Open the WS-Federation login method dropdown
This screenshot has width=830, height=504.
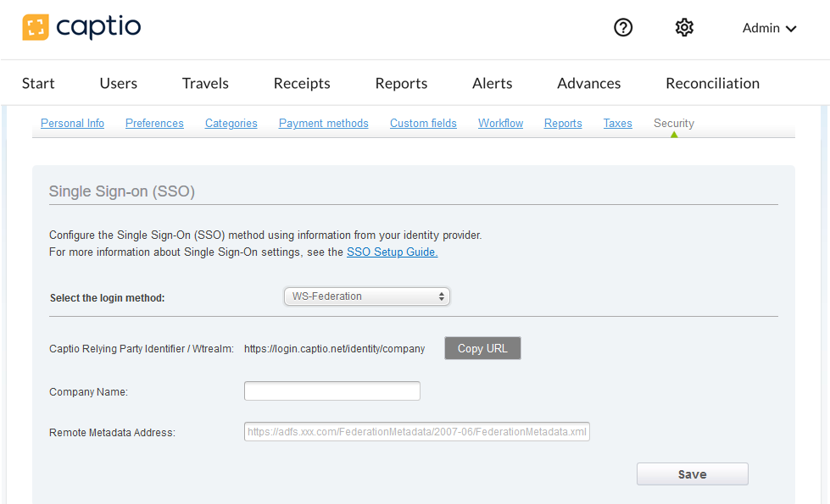[x=366, y=296]
